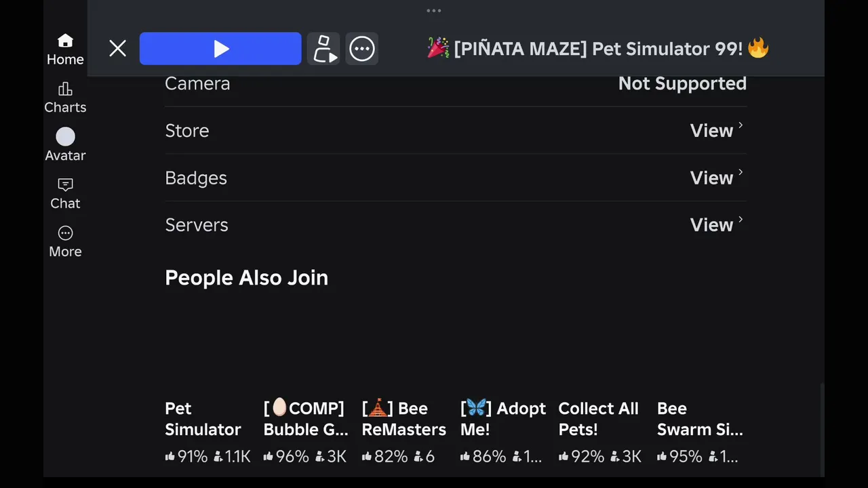
Task: Select the Badges label
Action: coord(196,178)
